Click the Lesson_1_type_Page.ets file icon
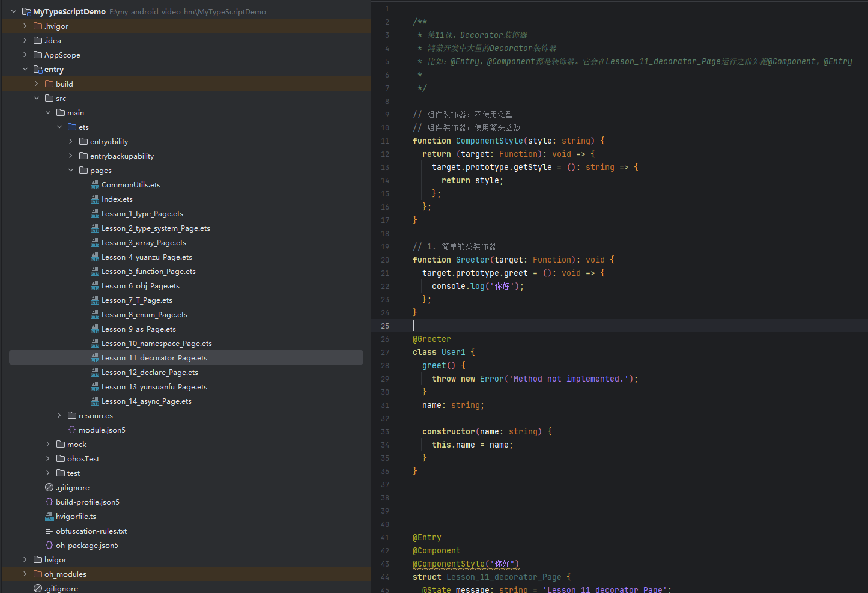Viewport: 868px width, 593px height. click(x=95, y=213)
